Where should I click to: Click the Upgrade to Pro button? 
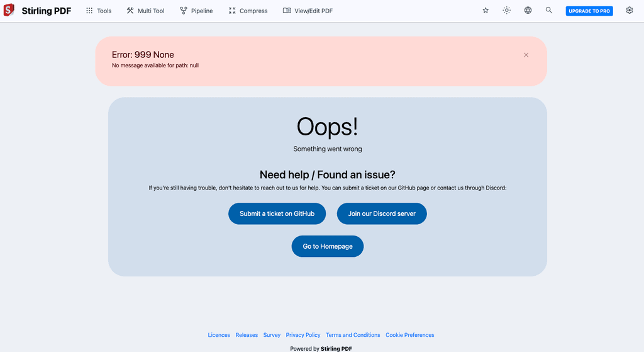click(x=589, y=11)
